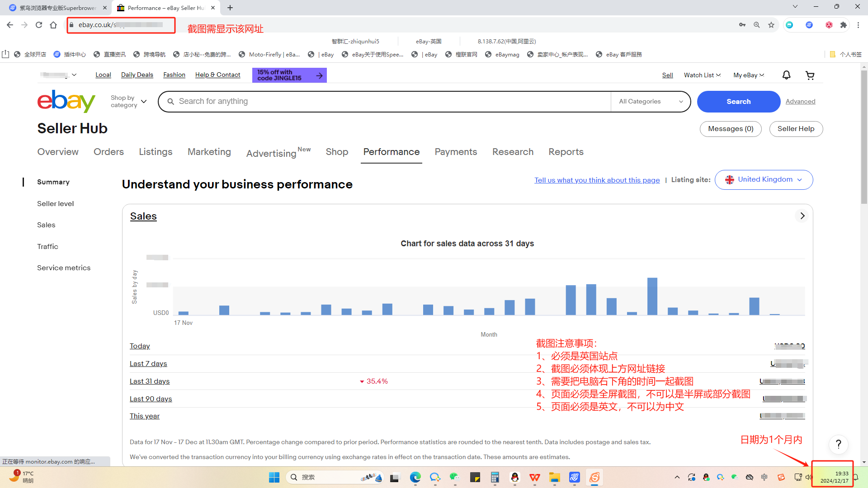Click the Windows Start button
Viewport: 868px width, 488px height.
pos(274,477)
